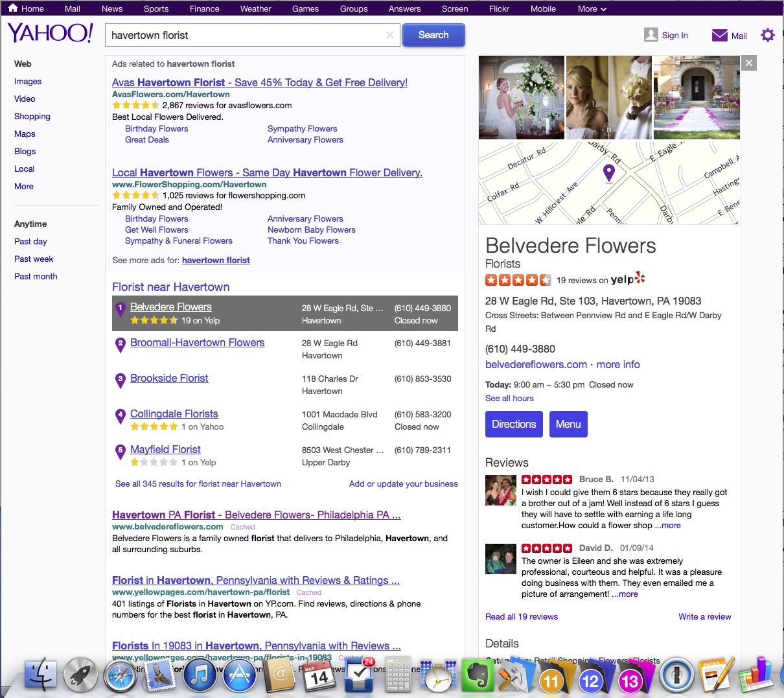Open the settings gear icon
The width and height of the screenshot is (784, 698).
coord(768,35)
